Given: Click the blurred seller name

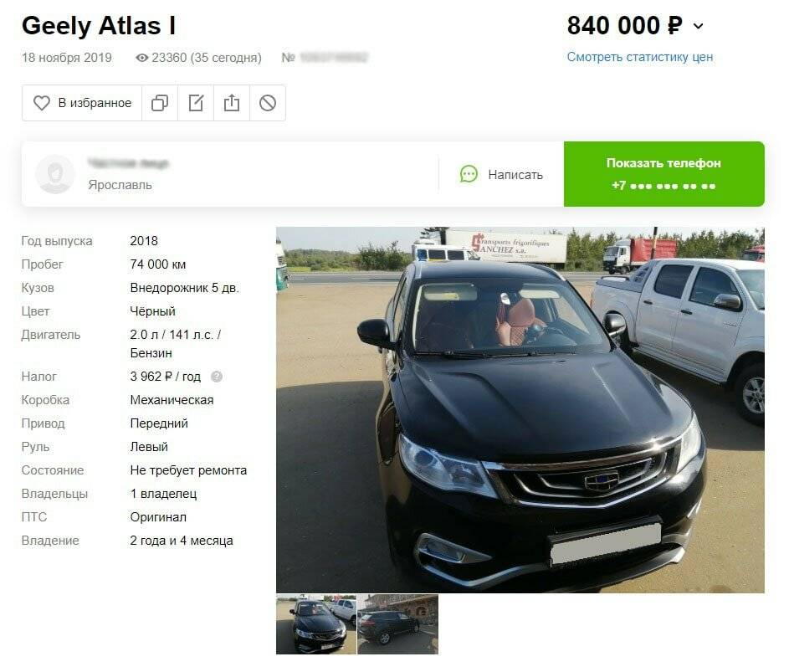Looking at the screenshot, I should (x=128, y=163).
